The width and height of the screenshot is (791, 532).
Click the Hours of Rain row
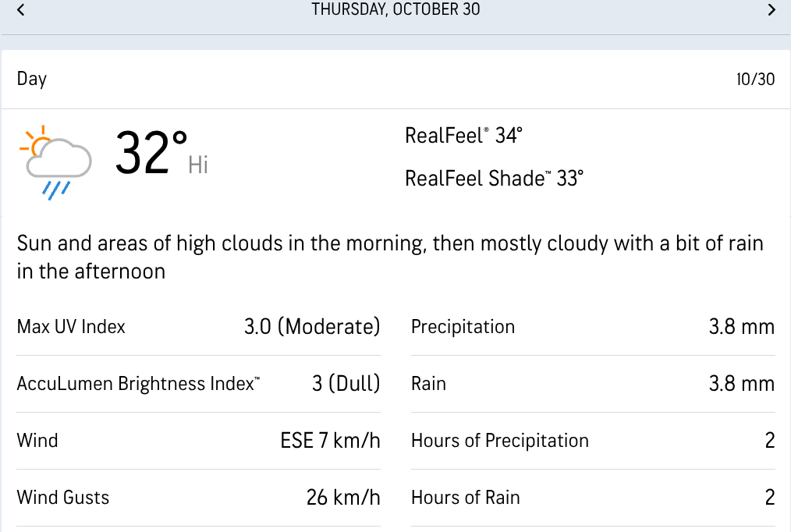[x=593, y=498]
